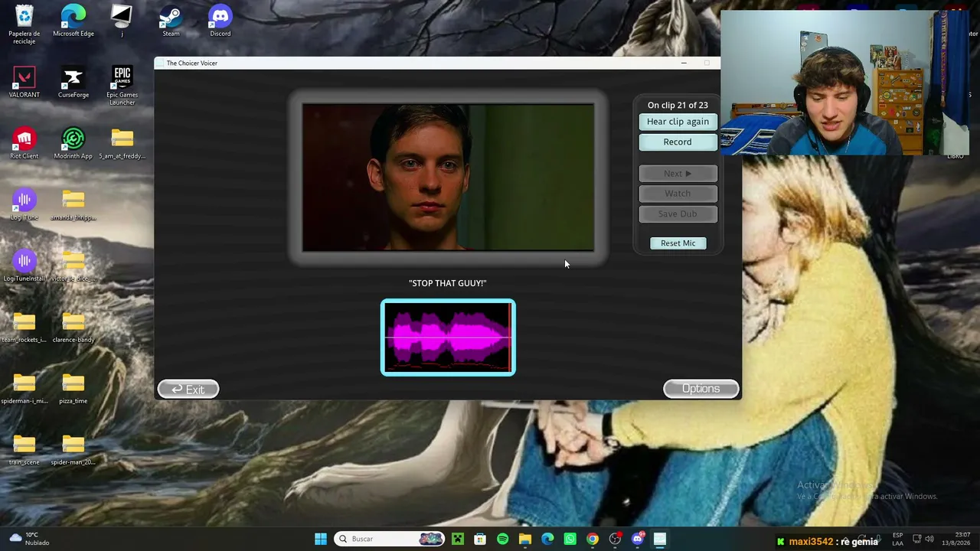This screenshot has height=551, width=980.
Task: Click the Hear clip again button
Action: point(678,122)
